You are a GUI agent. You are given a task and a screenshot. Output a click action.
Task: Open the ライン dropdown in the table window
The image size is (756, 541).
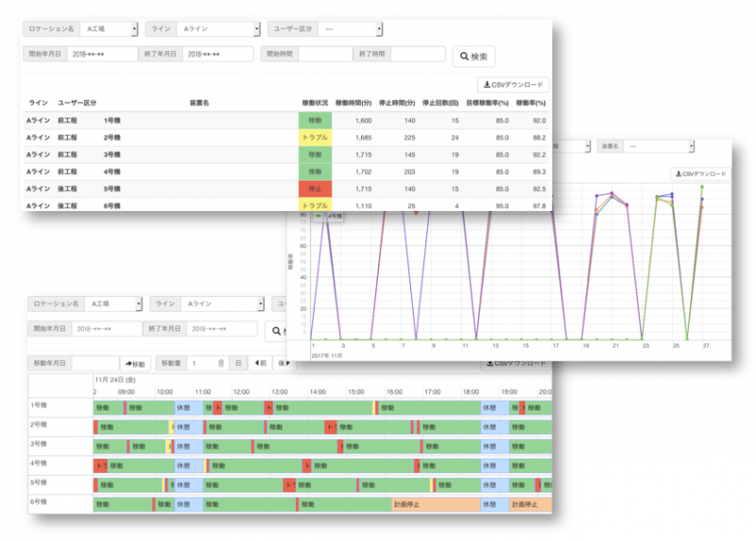tap(218, 29)
